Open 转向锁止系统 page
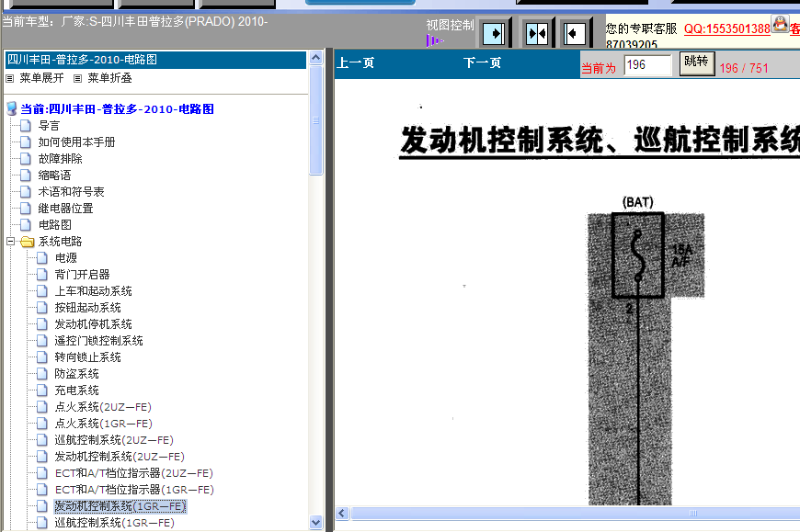 pyautogui.click(x=87, y=357)
